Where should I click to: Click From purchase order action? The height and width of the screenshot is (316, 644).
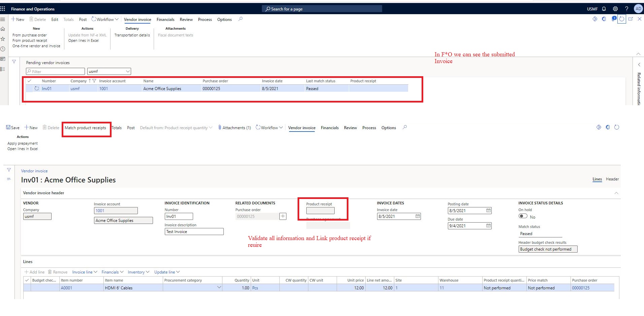coord(30,35)
